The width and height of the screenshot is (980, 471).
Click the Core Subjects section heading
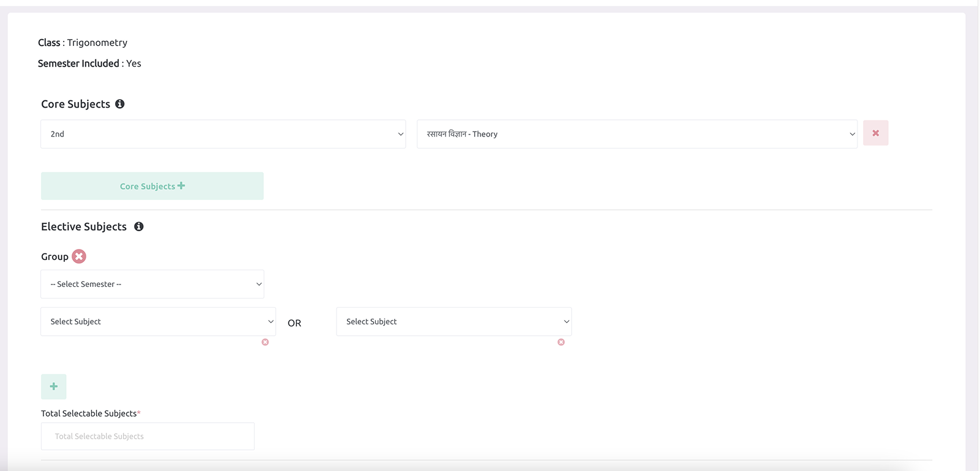[75, 104]
